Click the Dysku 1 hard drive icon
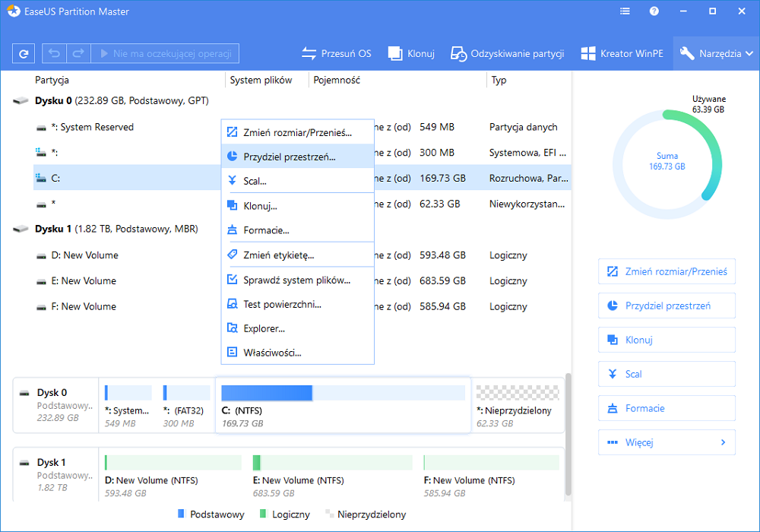This screenshot has width=760, height=532. (21, 229)
